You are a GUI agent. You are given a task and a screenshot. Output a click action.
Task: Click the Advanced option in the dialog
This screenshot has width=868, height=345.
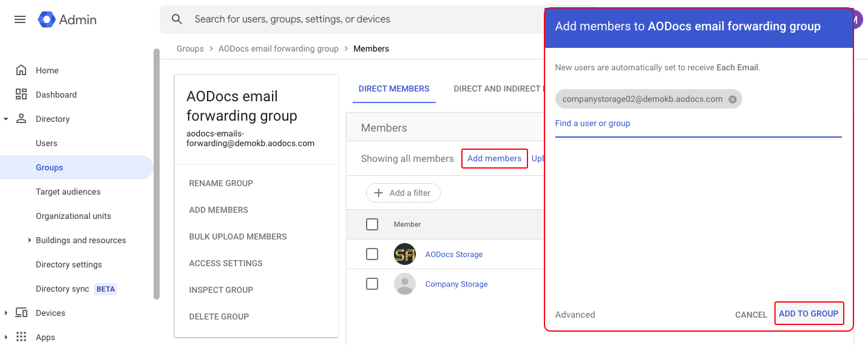coord(575,315)
